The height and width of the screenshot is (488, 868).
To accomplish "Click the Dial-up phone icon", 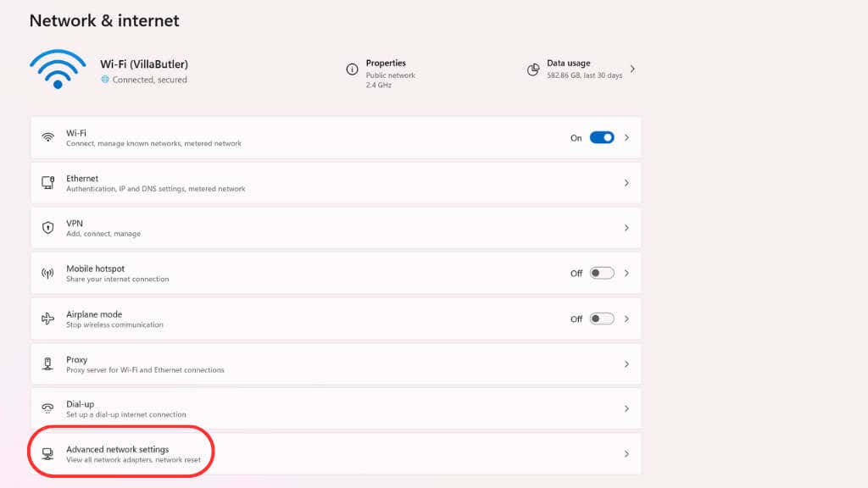I will (48, 408).
